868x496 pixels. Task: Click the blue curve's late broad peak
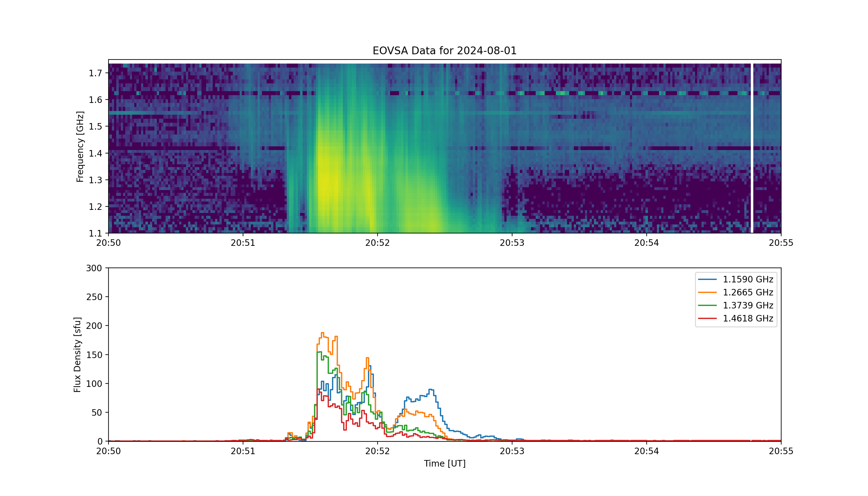click(x=431, y=390)
